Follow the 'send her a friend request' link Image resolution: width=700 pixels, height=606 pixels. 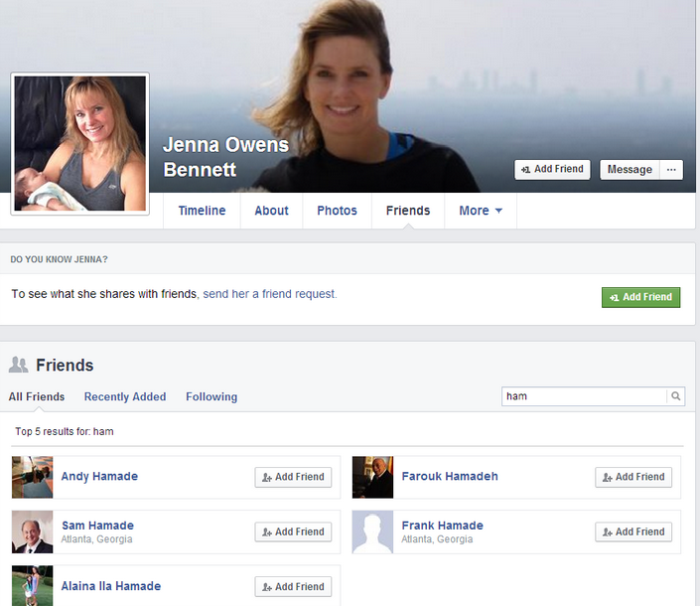(x=270, y=294)
